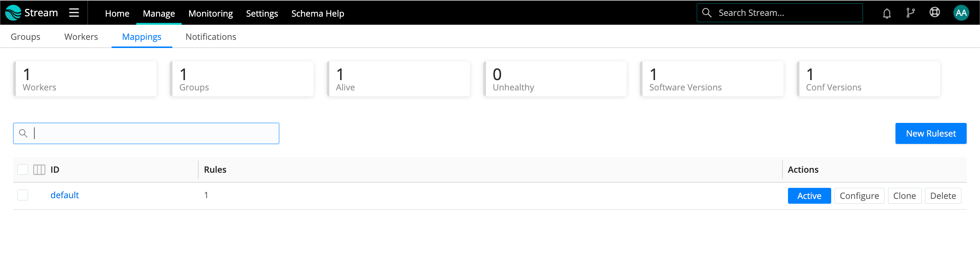
Task: Open Schema Help from the top menu
Action: point(317,13)
